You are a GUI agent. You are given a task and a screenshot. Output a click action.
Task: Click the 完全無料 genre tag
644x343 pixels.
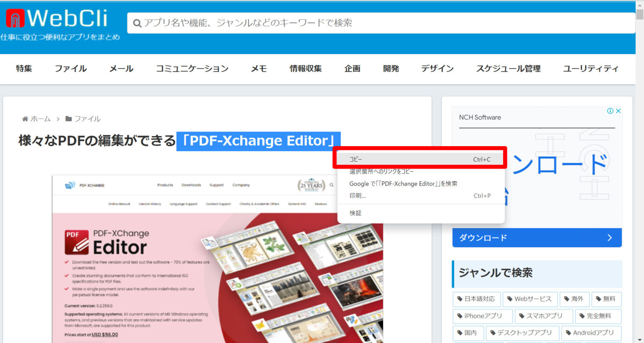[x=598, y=316]
